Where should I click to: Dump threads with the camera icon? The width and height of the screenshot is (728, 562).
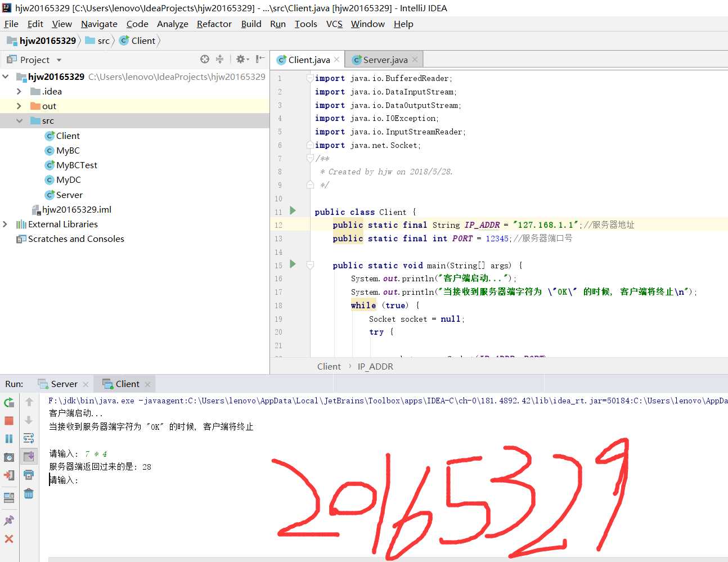coord(9,457)
